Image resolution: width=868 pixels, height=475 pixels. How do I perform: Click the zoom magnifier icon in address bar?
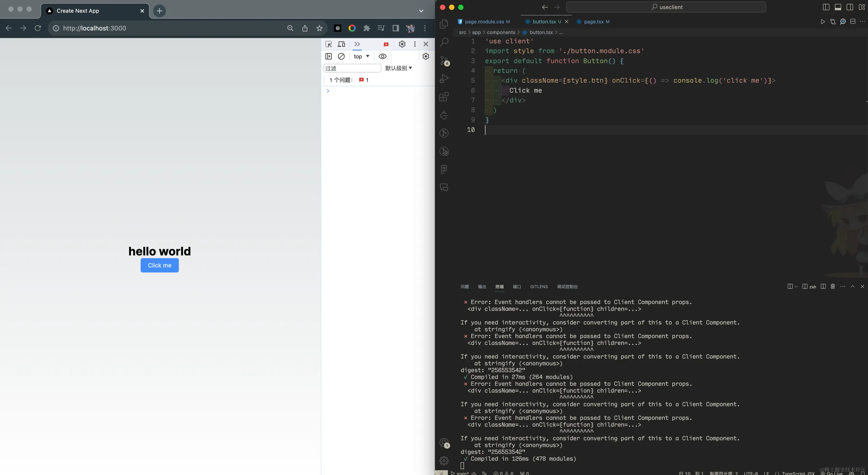290,28
